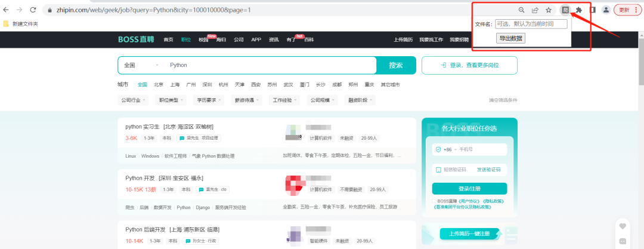Open the extensions puzzle piece menu

tap(578, 10)
